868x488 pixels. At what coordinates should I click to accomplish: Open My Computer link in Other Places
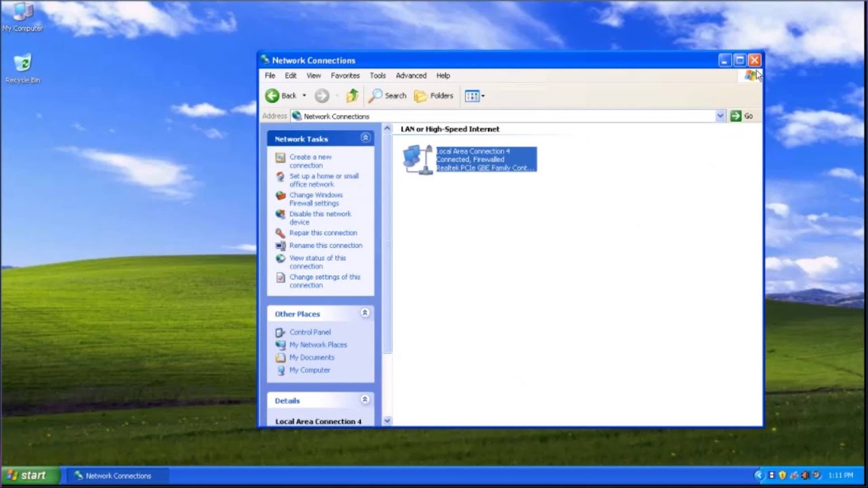click(310, 370)
